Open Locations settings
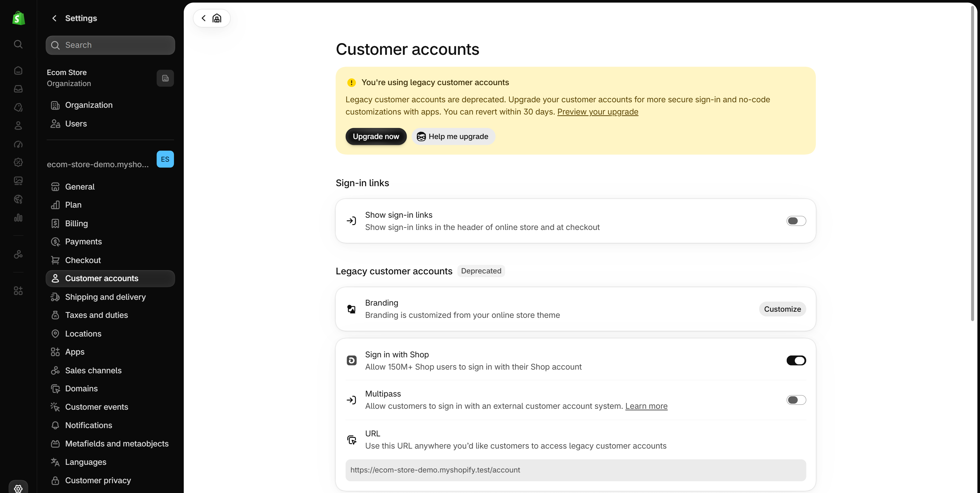The width and height of the screenshot is (980, 493). pyautogui.click(x=110, y=333)
